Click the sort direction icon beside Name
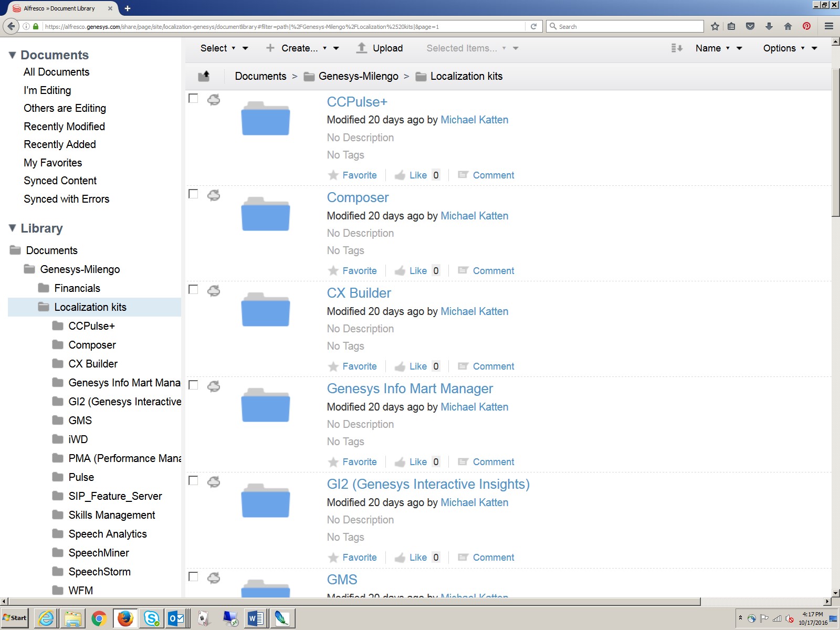840x630 pixels. 677,48
